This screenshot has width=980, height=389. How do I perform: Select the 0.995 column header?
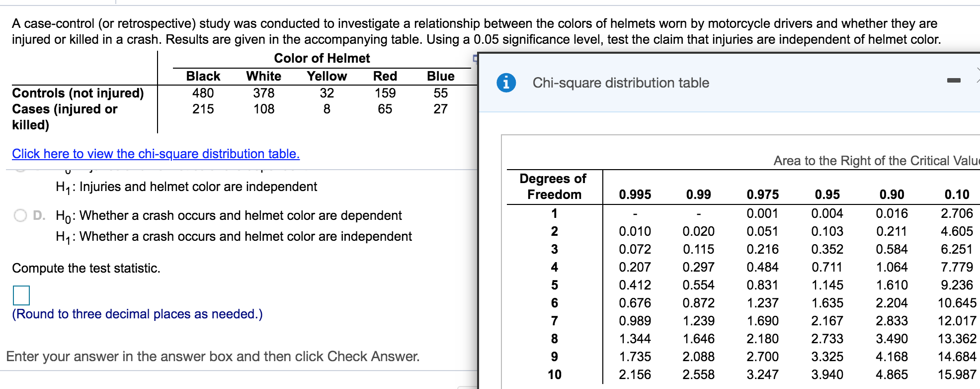pos(635,194)
